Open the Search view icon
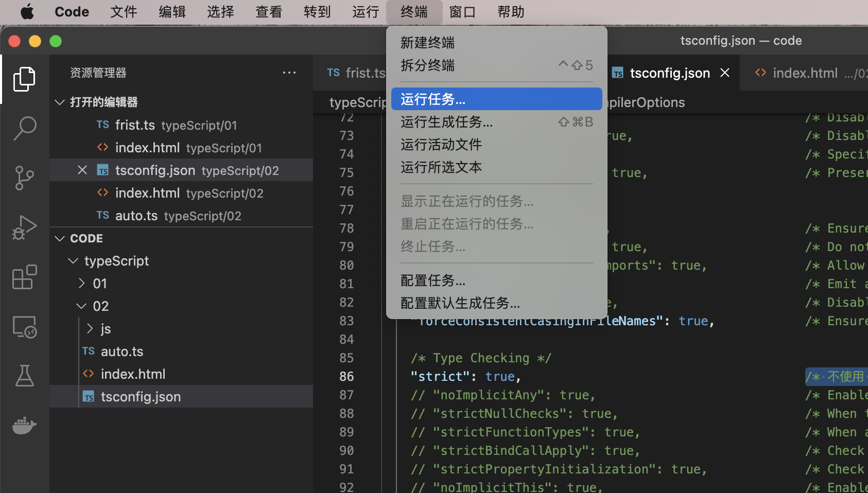868x493 pixels. coord(24,128)
